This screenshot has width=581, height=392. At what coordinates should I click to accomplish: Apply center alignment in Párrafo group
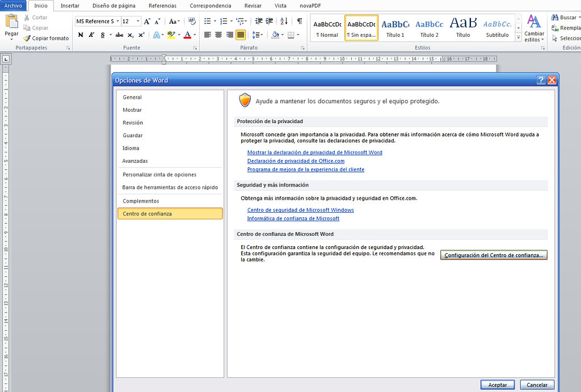(x=218, y=35)
